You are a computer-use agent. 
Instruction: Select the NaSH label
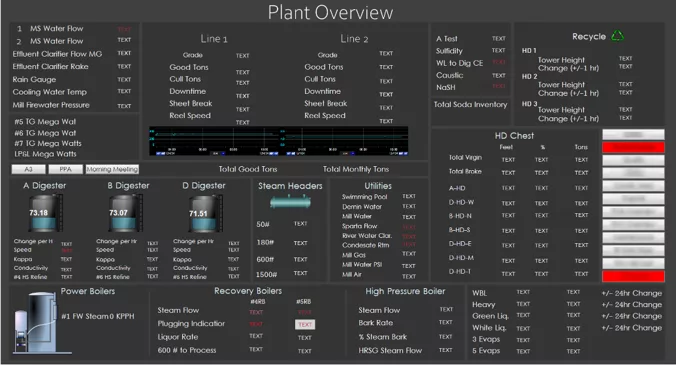coord(446,87)
